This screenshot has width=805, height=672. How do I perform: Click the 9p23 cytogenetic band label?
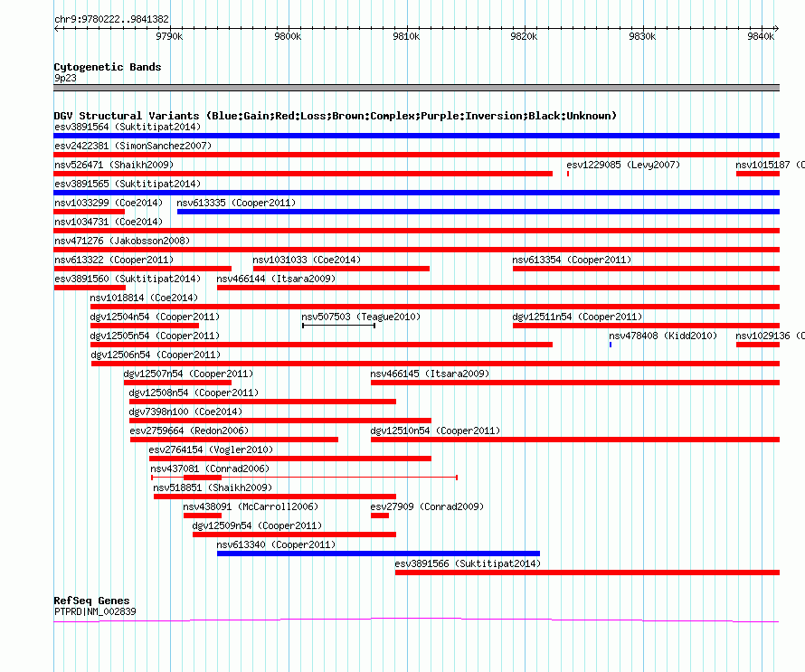[65, 78]
